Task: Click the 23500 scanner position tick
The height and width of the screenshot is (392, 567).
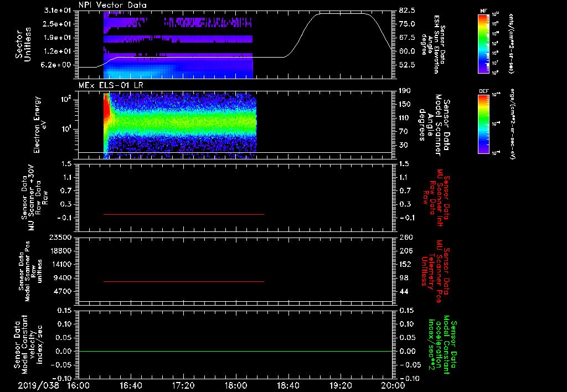Action: (61, 237)
